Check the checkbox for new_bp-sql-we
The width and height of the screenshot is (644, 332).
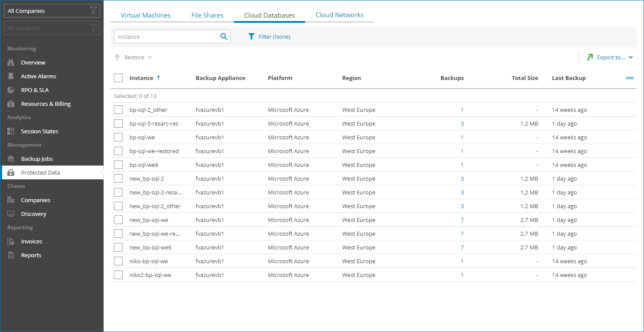tap(118, 220)
